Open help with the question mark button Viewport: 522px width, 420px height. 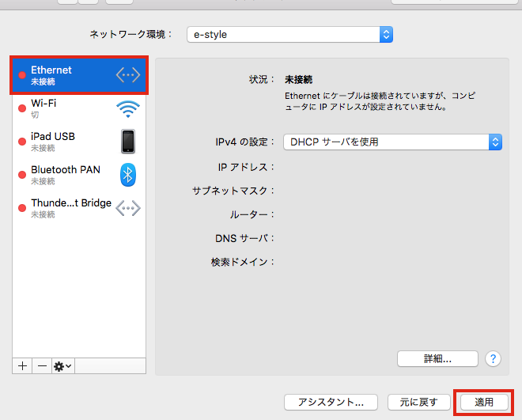[493, 359]
